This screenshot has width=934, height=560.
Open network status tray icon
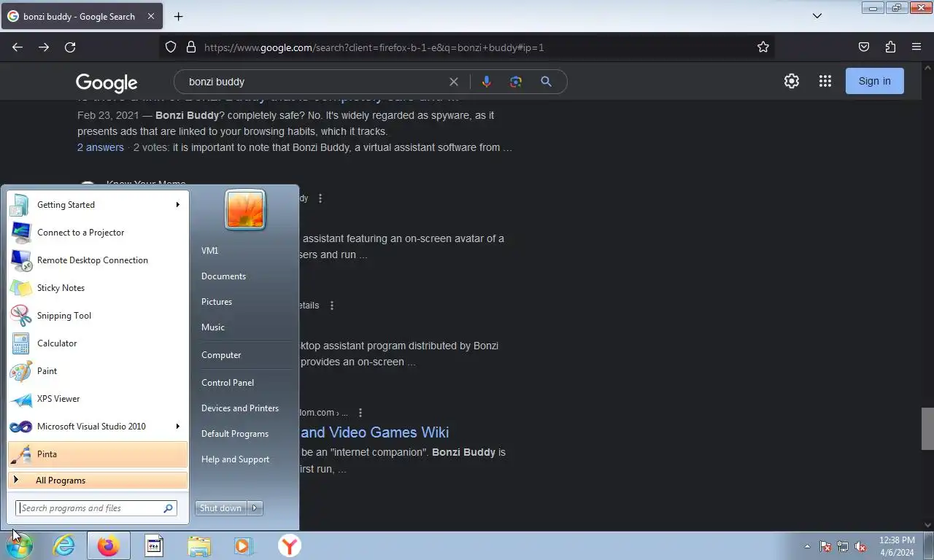click(x=843, y=546)
